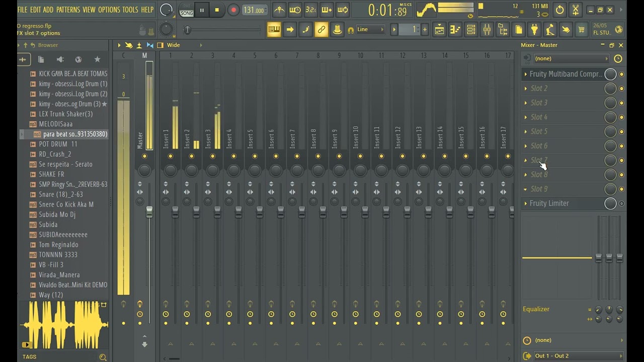This screenshot has height=362, width=644.
Task: Toggle the metronome icon
Action: pos(279,10)
